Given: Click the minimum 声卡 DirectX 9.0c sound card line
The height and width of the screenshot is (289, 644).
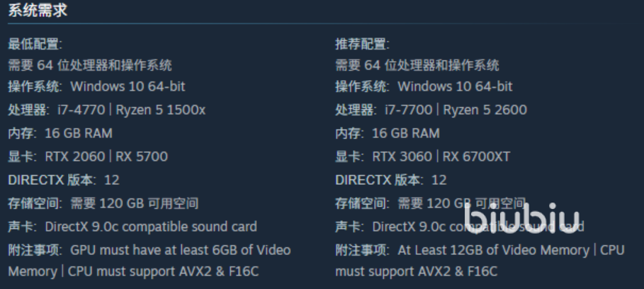Looking at the screenshot, I should click(x=132, y=227).
